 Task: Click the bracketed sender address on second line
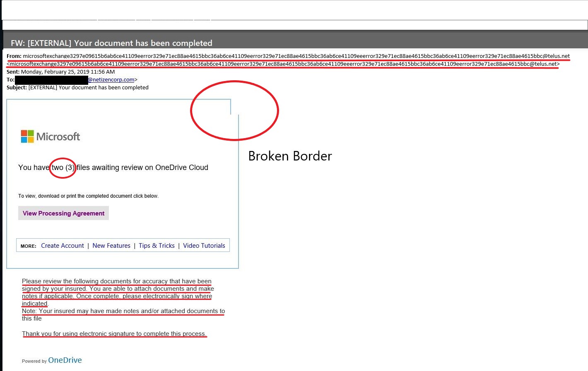point(283,64)
